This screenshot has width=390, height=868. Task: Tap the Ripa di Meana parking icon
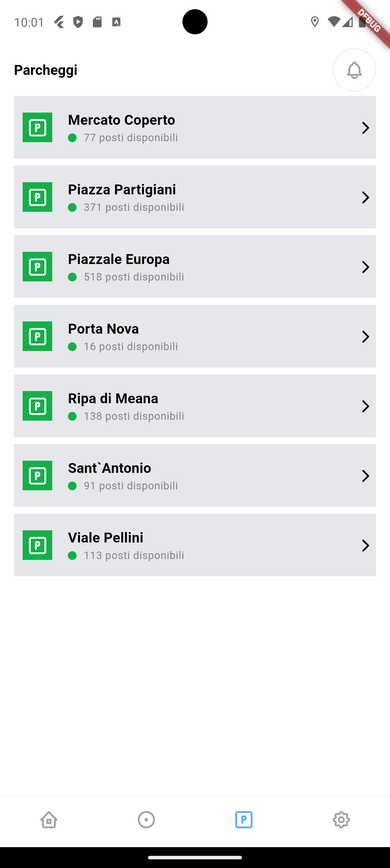[37, 406]
